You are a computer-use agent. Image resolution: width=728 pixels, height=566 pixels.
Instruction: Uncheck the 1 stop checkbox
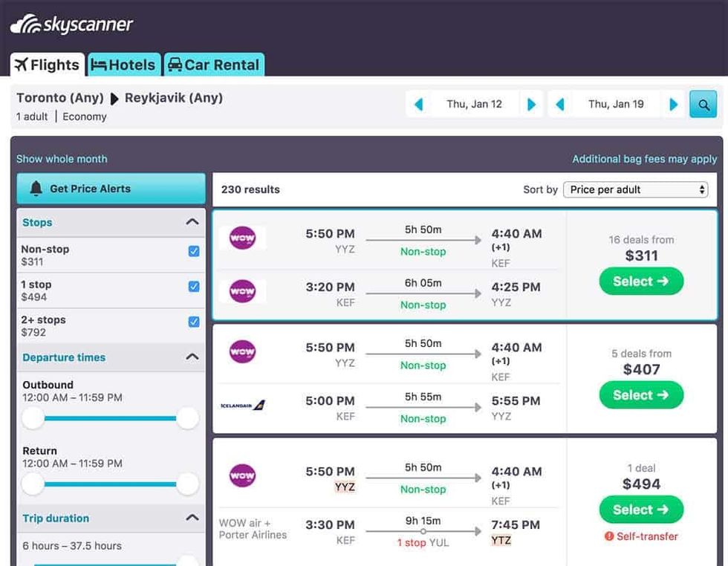[194, 287]
